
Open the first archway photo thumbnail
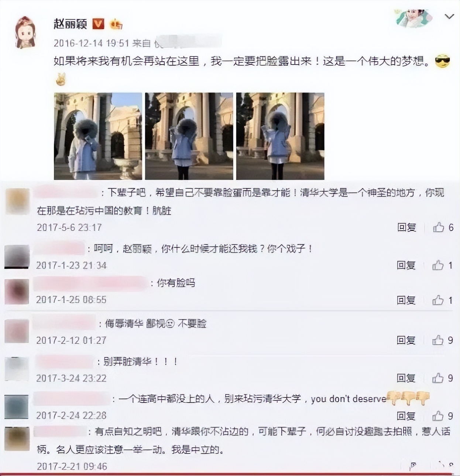98,136
